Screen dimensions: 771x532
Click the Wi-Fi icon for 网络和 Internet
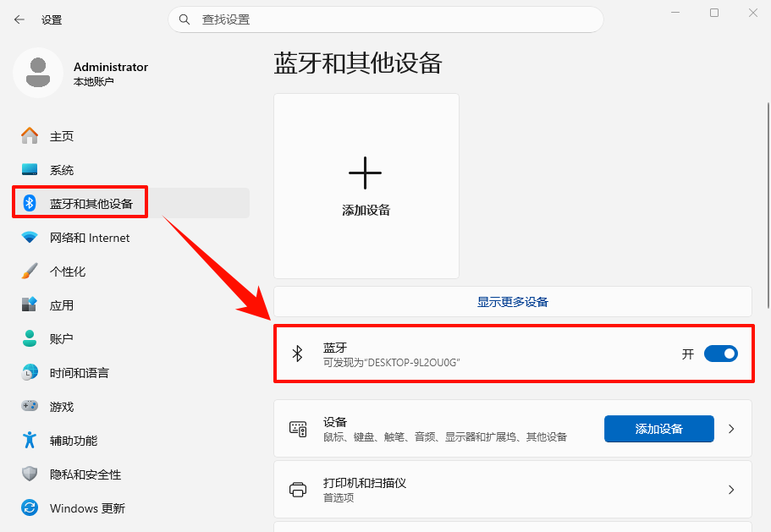pyautogui.click(x=30, y=238)
